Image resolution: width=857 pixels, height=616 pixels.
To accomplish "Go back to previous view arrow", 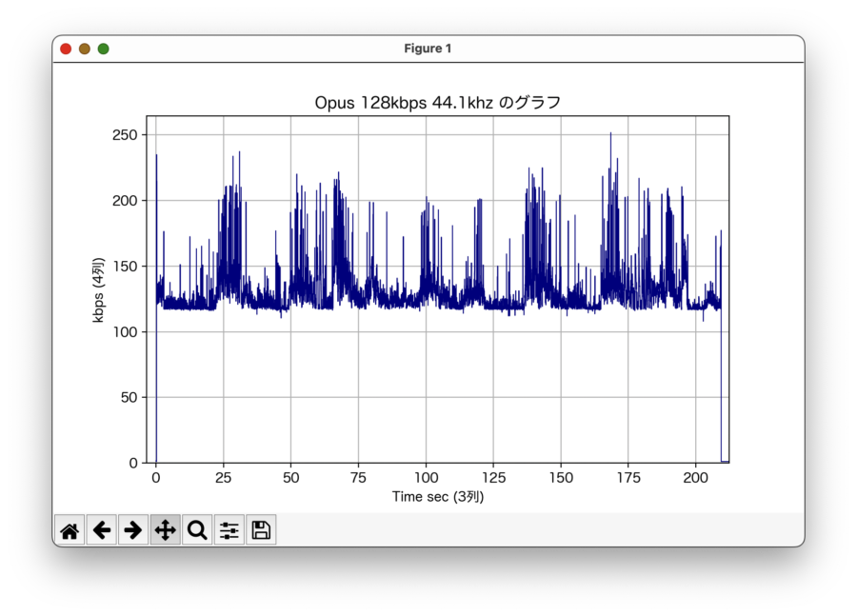I will (x=102, y=530).
